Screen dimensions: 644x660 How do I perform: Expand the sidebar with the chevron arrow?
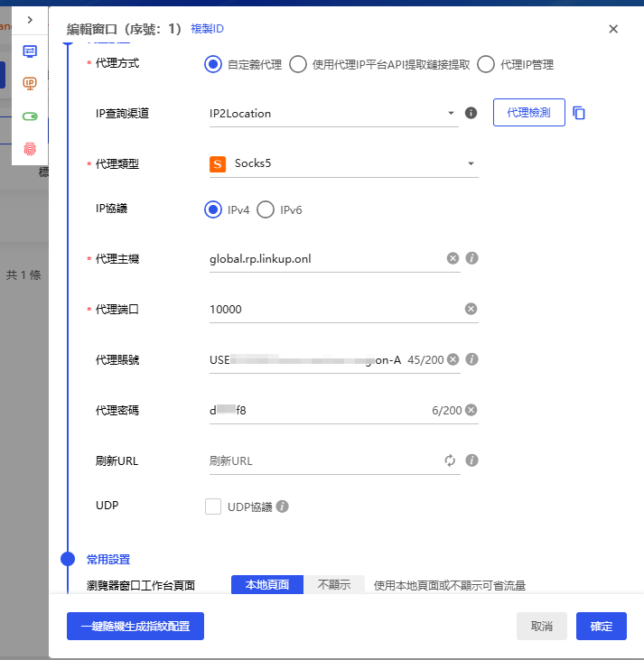30,20
